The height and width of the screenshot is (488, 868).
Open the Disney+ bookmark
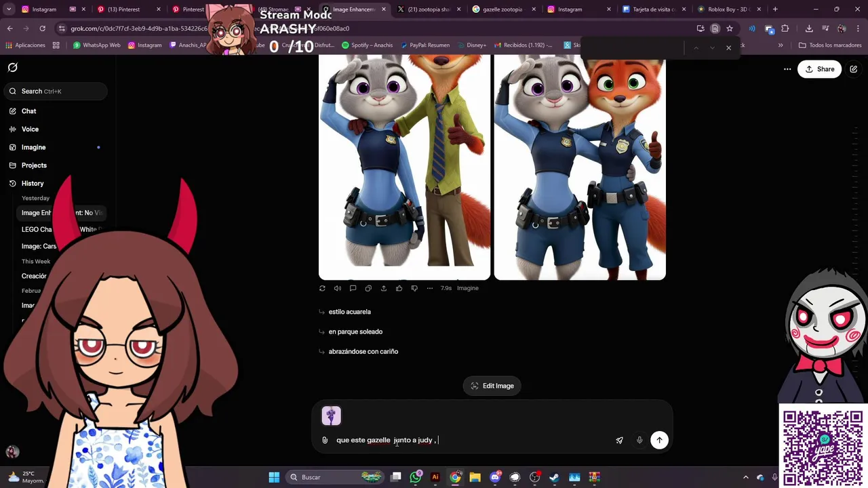471,45
